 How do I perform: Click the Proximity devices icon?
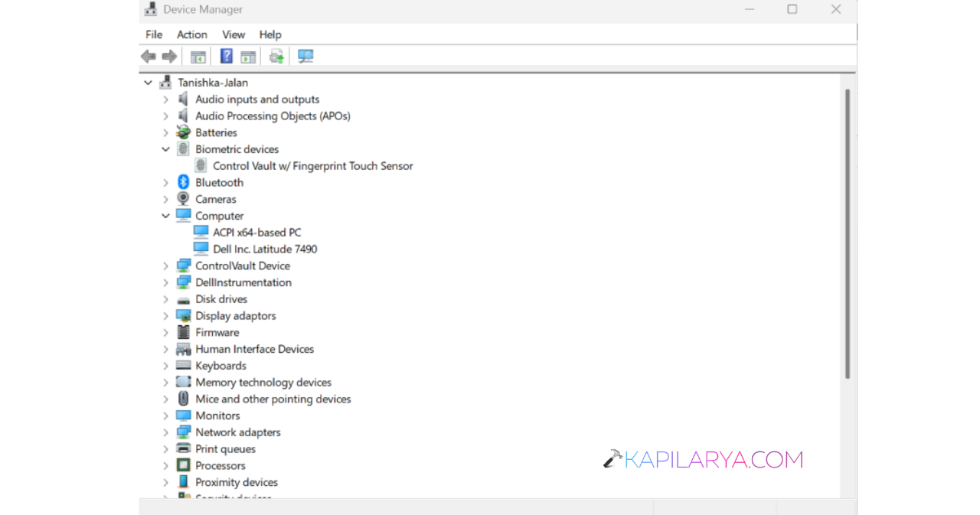point(183,482)
